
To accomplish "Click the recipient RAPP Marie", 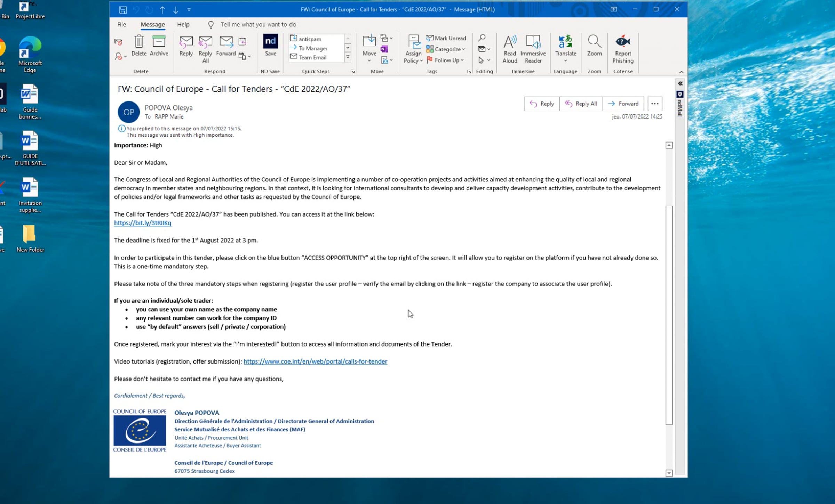I will click(x=169, y=116).
